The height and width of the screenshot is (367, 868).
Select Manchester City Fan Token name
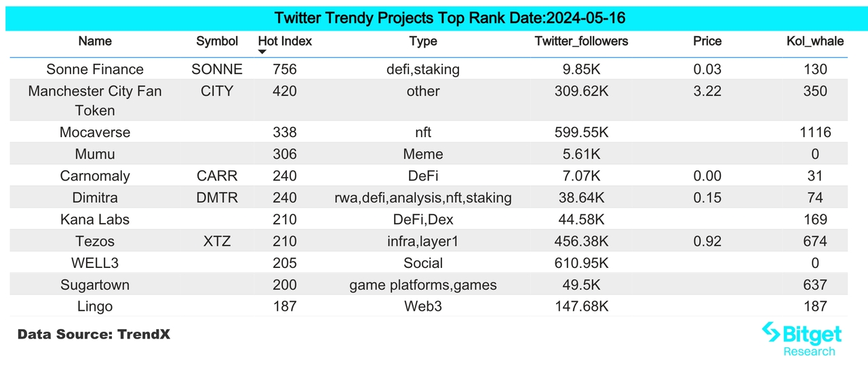pyautogui.click(x=95, y=100)
